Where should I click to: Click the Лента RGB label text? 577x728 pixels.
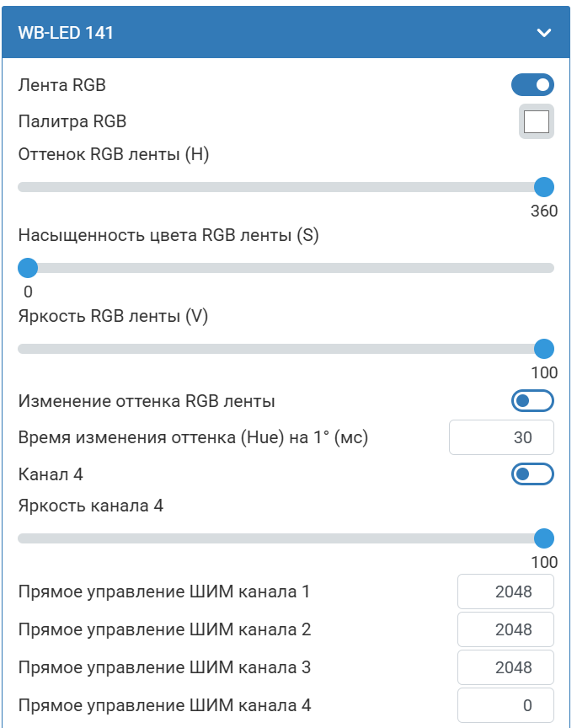coord(62,84)
